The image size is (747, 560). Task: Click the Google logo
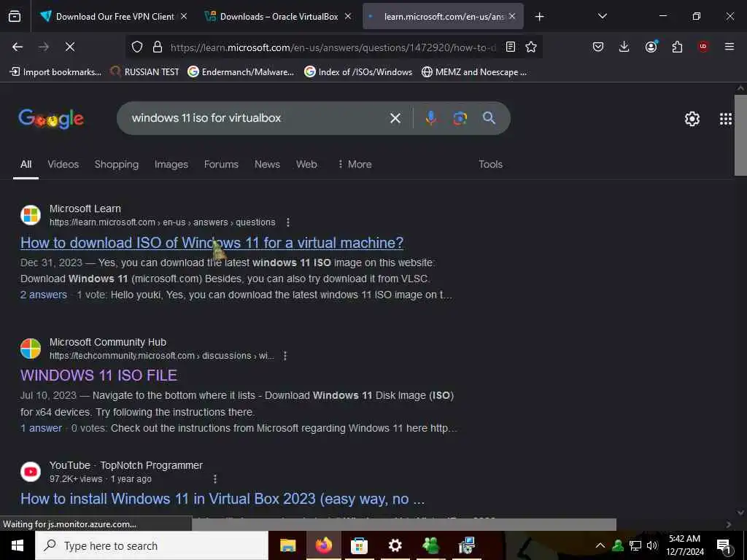(x=51, y=119)
